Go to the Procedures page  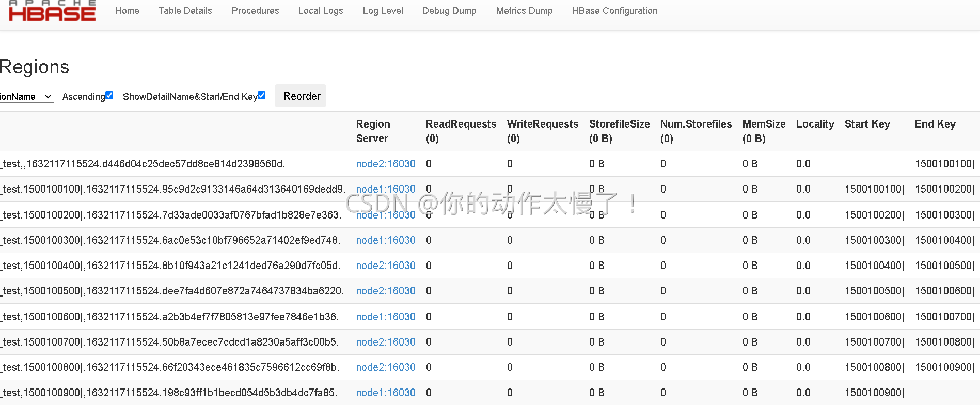[255, 11]
